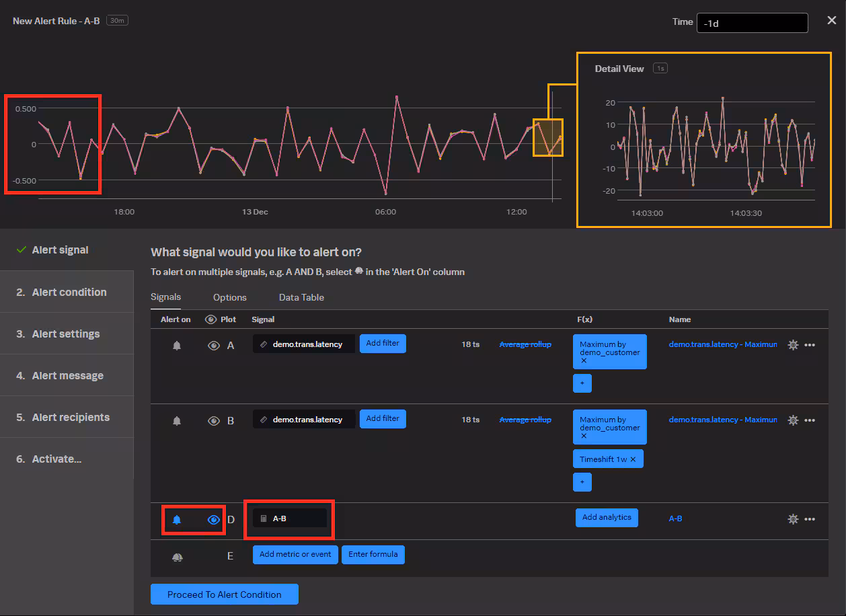Click Add analytics for signal D
This screenshot has width=846, height=616.
(607, 518)
